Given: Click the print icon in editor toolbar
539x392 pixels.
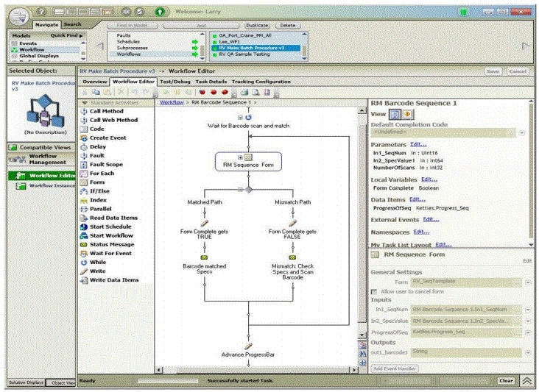Looking at the screenshot, I should tap(244, 93).
